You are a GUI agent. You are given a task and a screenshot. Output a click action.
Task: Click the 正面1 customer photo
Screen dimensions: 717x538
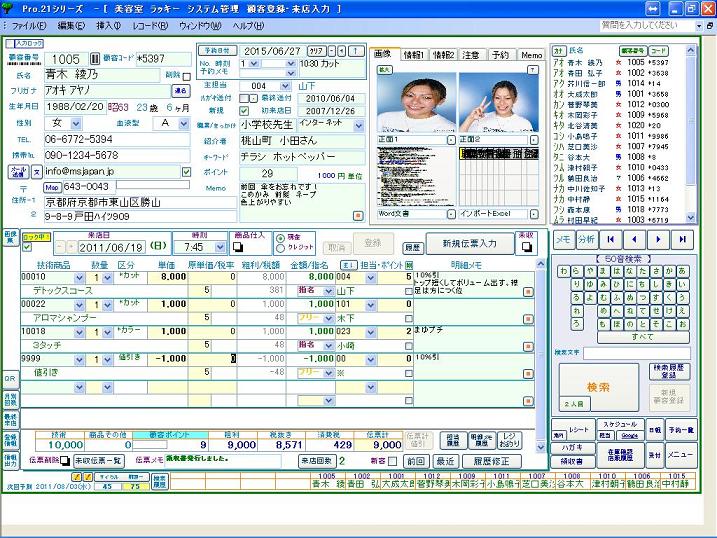(x=416, y=102)
